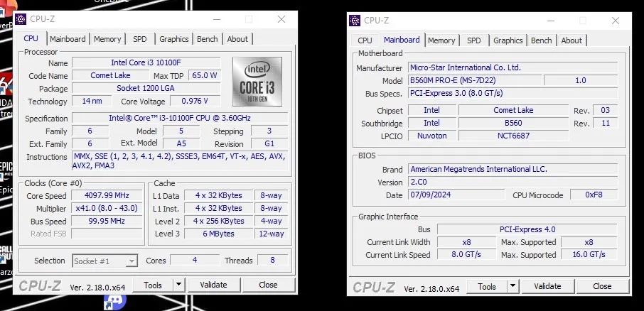Click max supported speed '16.0 GT/s'
Viewport: 644px width, 311px height.
pos(589,254)
